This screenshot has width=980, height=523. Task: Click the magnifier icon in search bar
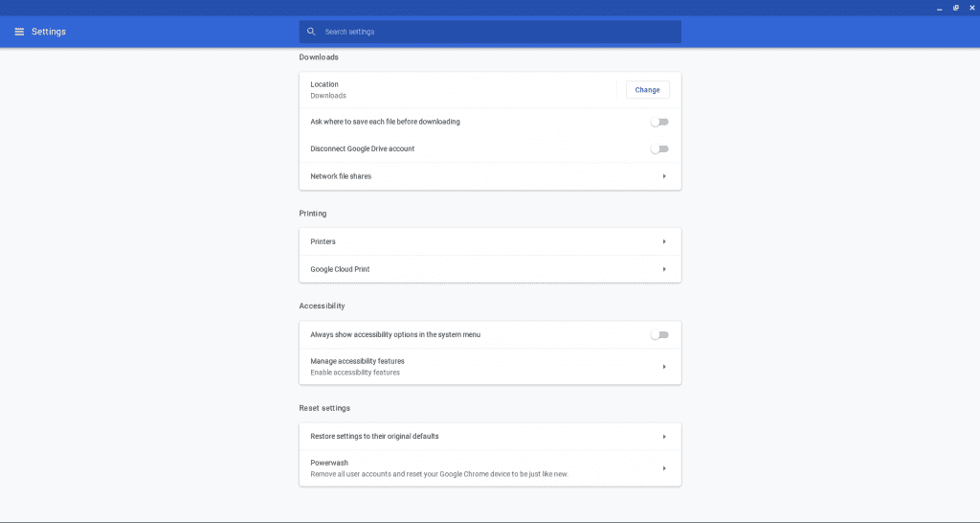(x=311, y=32)
